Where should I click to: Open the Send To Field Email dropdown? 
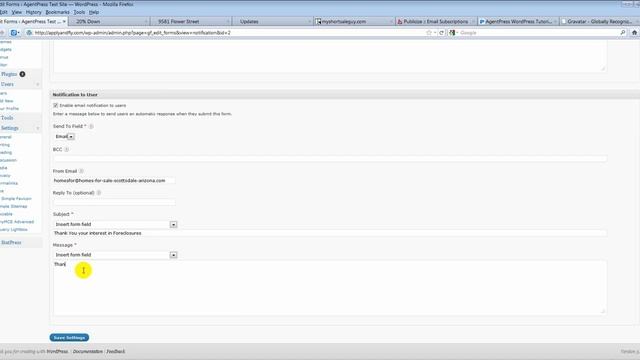pos(65,136)
